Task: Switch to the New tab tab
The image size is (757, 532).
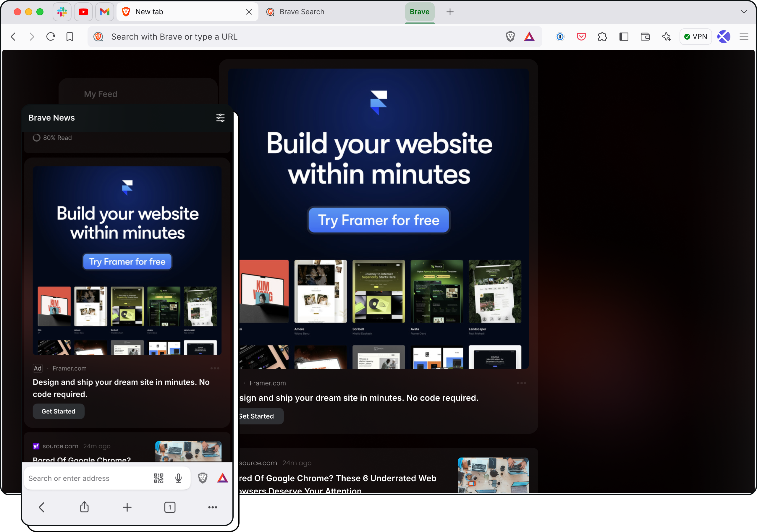Action: (x=187, y=12)
